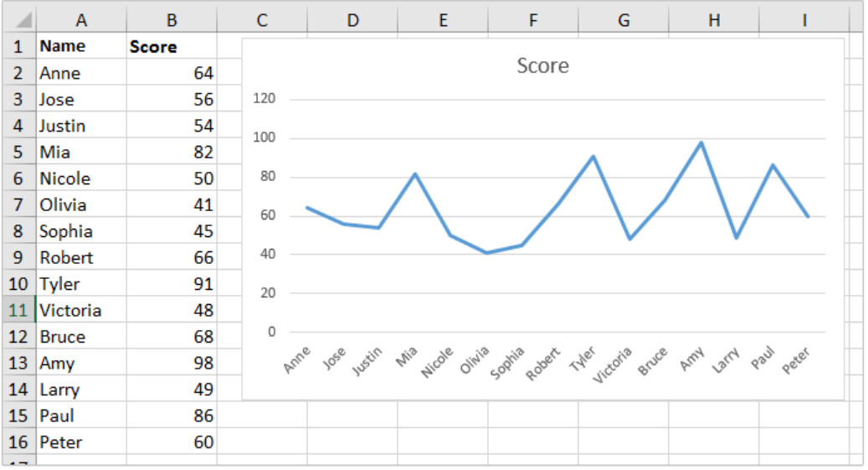The width and height of the screenshot is (868, 470).
Task: Click Amy's score cell 98
Action: tap(172, 363)
